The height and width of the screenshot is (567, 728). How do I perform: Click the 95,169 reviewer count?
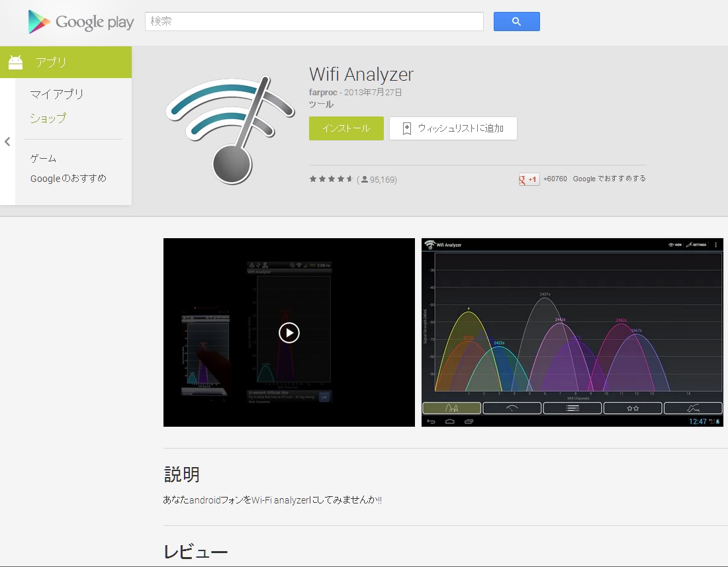click(x=383, y=179)
